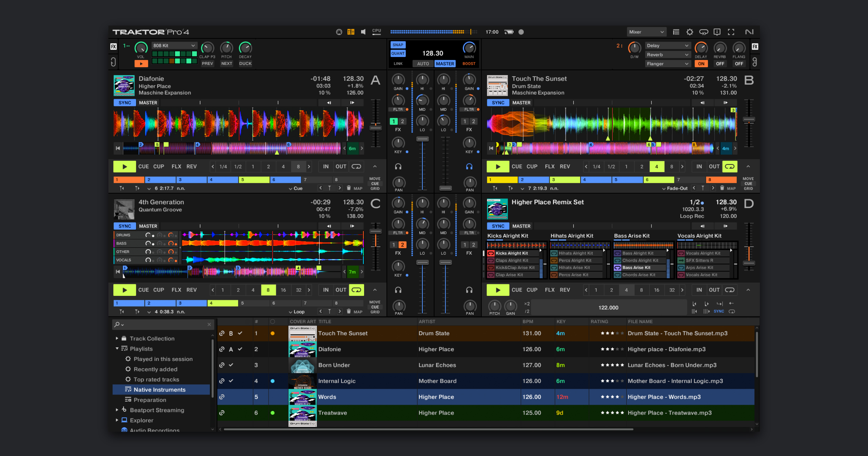The image size is (868, 456).
Task: Click deck A's channel volume fader
Action: (x=422, y=139)
